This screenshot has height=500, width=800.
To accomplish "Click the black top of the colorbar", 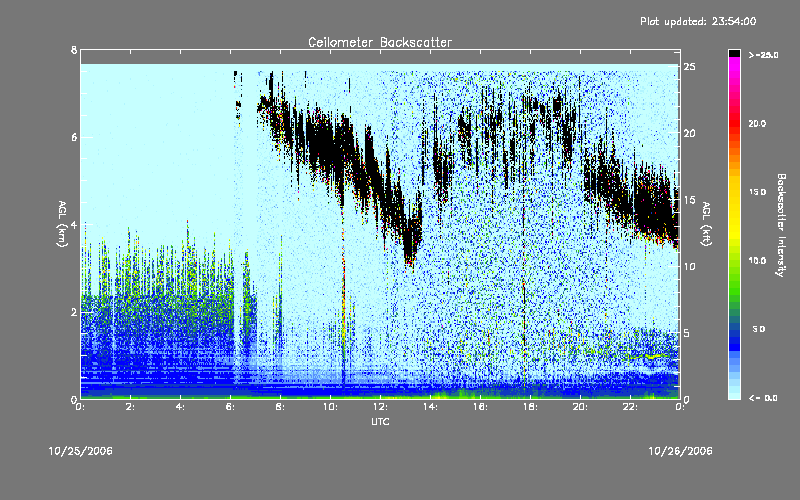I will click(x=734, y=53).
